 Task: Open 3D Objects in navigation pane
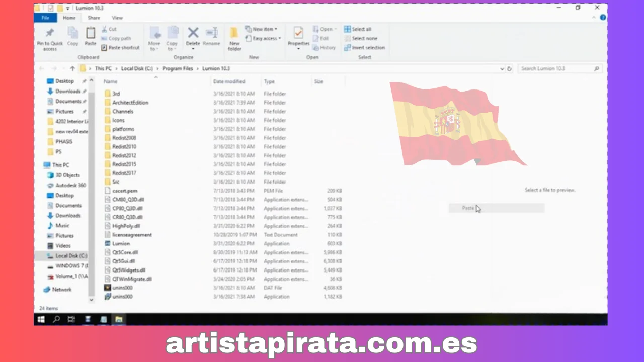point(67,175)
